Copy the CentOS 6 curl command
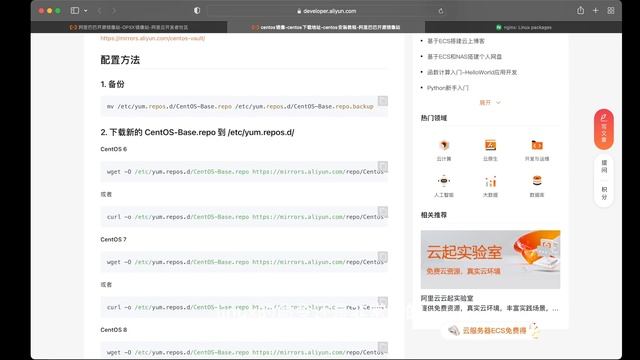640x360 pixels. (x=382, y=211)
